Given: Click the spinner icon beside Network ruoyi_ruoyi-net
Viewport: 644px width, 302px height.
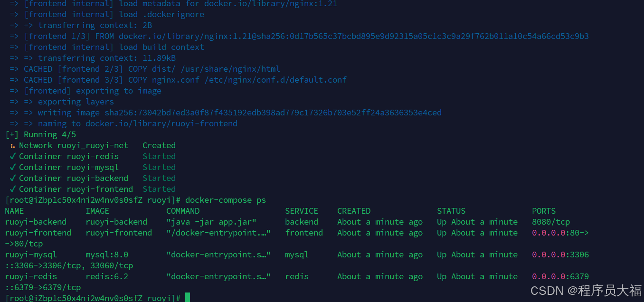Looking at the screenshot, I should pos(12,146).
